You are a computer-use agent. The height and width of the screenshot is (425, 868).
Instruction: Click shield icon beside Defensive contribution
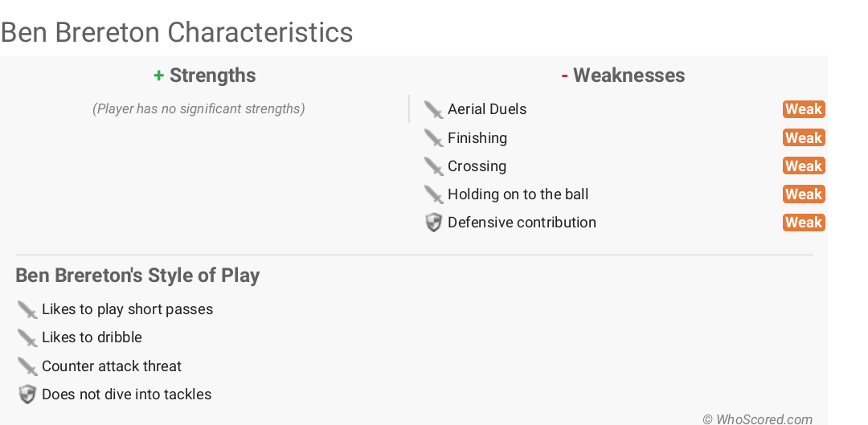point(434,223)
